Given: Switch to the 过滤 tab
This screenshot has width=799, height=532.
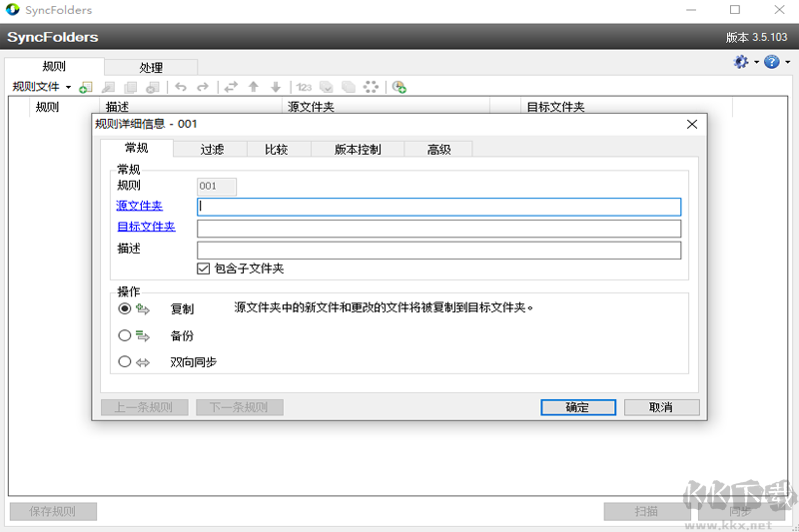Looking at the screenshot, I should (x=211, y=149).
